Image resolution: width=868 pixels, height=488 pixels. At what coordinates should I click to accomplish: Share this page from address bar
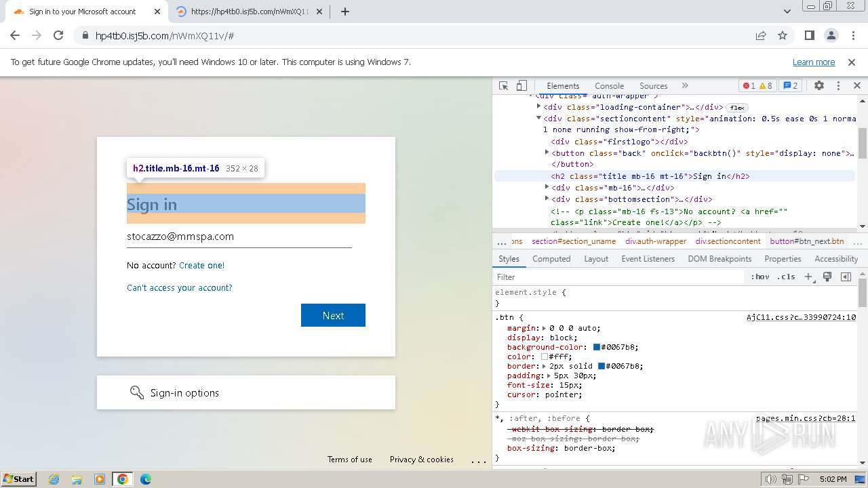tap(761, 36)
